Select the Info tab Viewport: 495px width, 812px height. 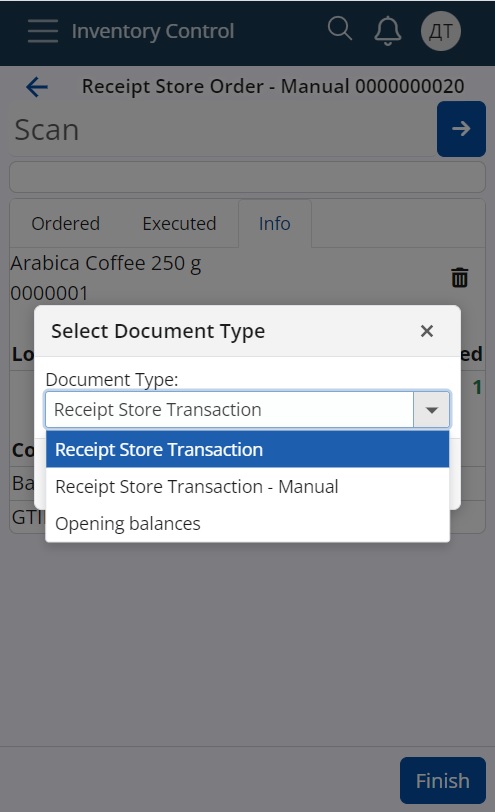(274, 224)
